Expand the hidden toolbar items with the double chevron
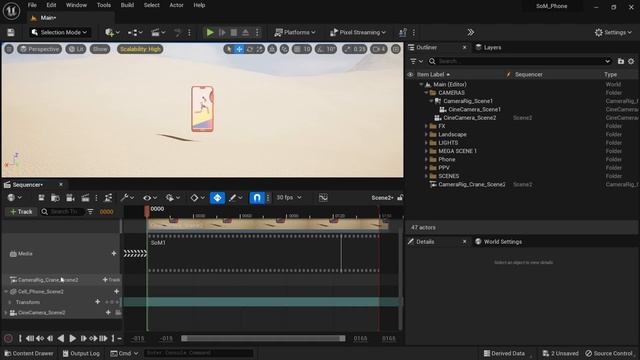 click(x=471, y=32)
